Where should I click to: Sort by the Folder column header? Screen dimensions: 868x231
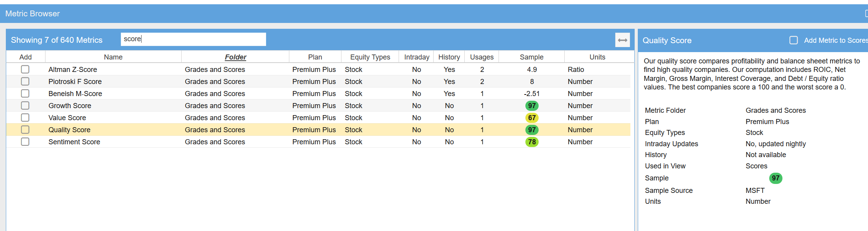pos(235,57)
